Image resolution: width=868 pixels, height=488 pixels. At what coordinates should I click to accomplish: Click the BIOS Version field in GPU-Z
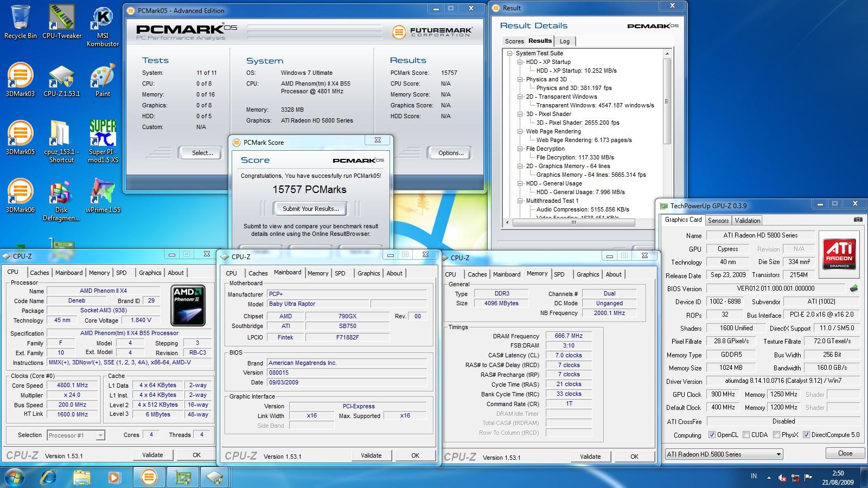pyautogui.click(x=776, y=288)
